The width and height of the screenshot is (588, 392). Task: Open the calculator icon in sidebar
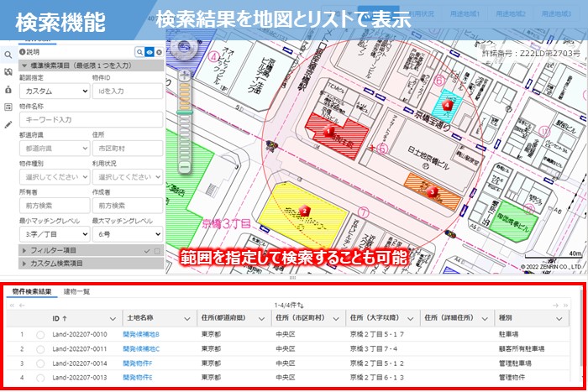[x=8, y=107]
